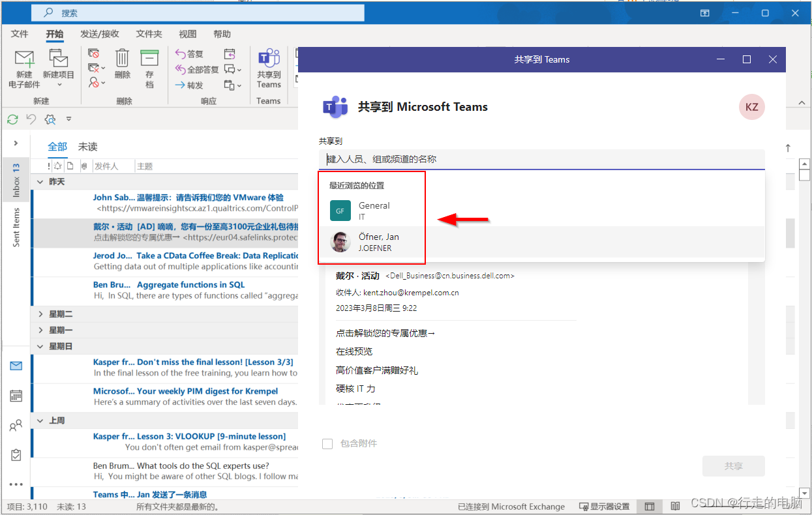Collapse the Yesterday (昨天) group
The image size is (812, 515).
pos(40,182)
